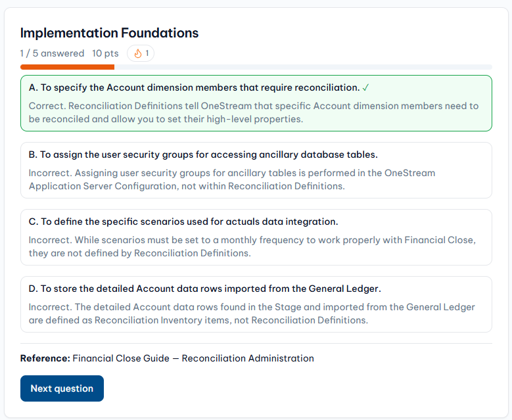Image resolution: width=512 pixels, height=420 pixels.
Task: Click the 1 / 5 answered counter
Action: (52, 53)
